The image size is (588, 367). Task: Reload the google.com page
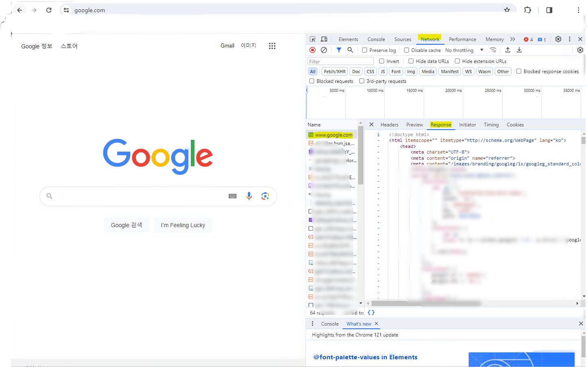[x=49, y=10]
